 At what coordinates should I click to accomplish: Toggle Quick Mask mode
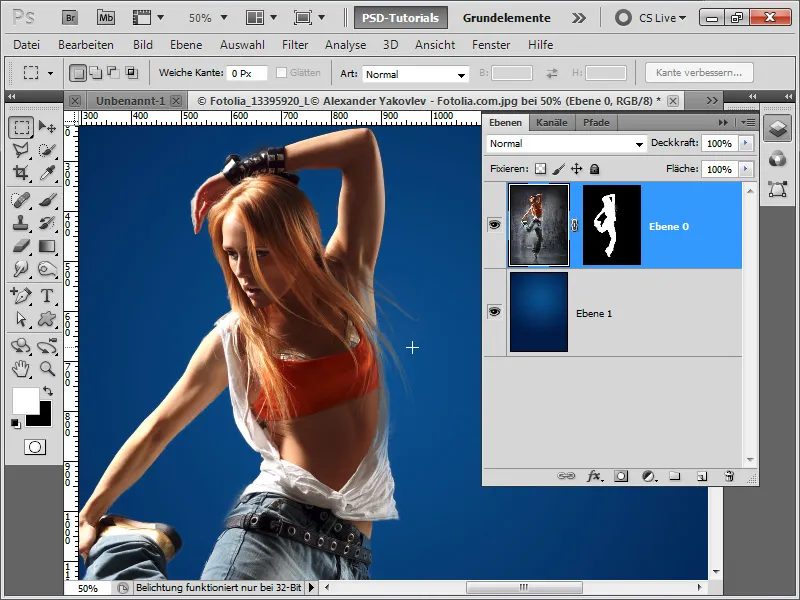[35, 447]
